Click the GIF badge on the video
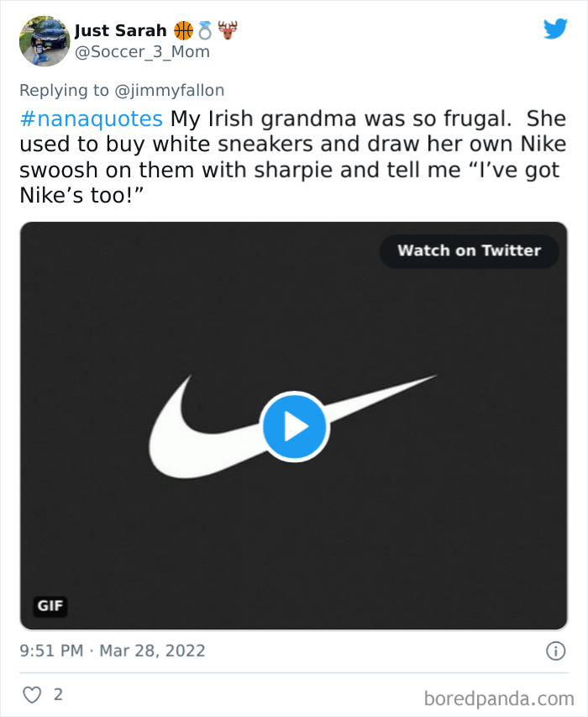Screen dimensions: 588x717 [50, 605]
